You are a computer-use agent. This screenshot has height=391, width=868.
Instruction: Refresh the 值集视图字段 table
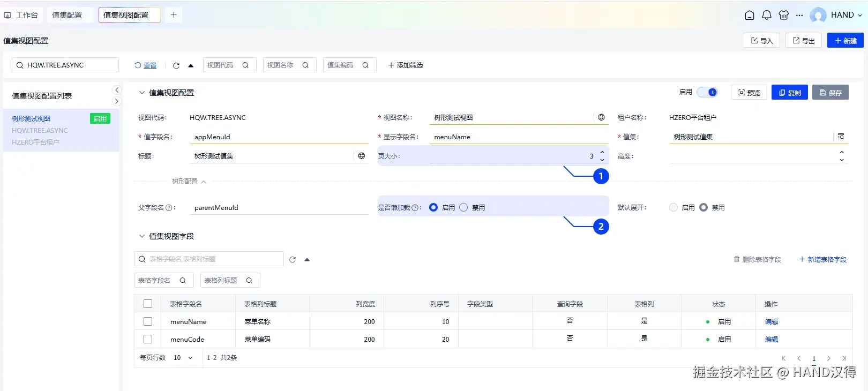(293, 260)
